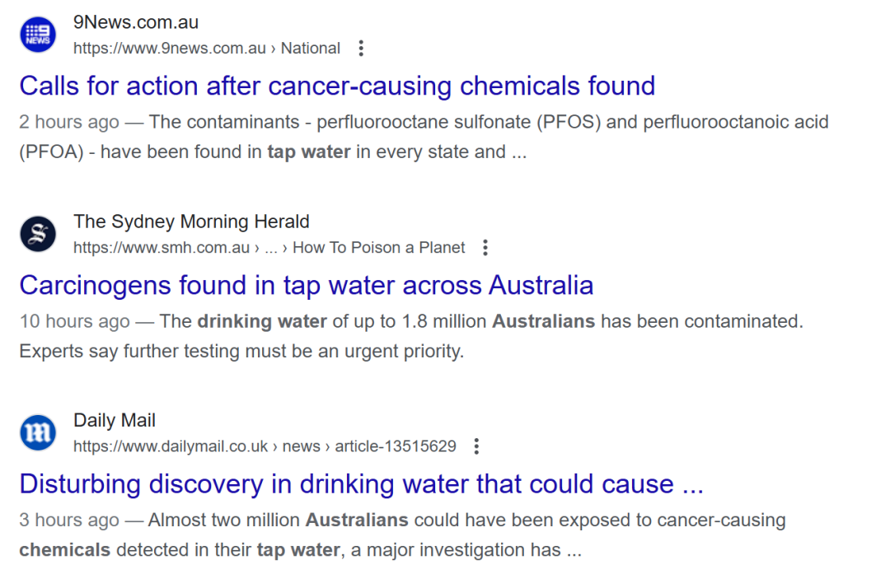890x588 pixels.
Task: Click the '10 hours ago' timestamp
Action: (x=74, y=322)
